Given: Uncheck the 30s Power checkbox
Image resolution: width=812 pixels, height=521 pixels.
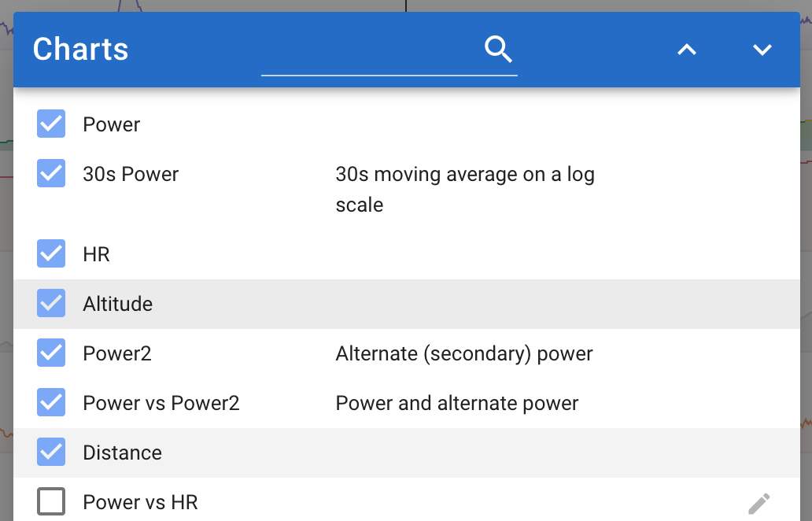Looking at the screenshot, I should point(51,173).
